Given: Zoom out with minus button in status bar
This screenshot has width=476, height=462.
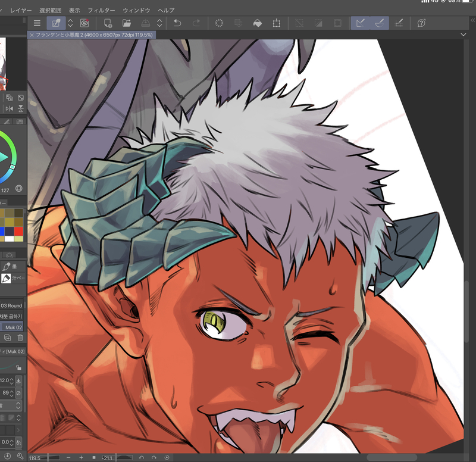Looking at the screenshot, I should tap(68, 457).
